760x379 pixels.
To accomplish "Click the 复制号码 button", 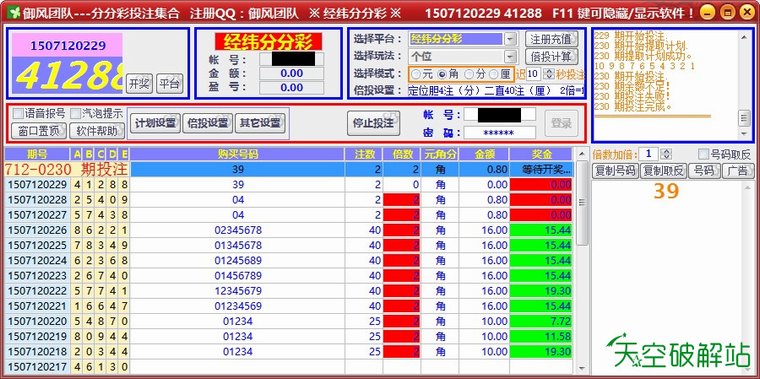I will [615, 171].
